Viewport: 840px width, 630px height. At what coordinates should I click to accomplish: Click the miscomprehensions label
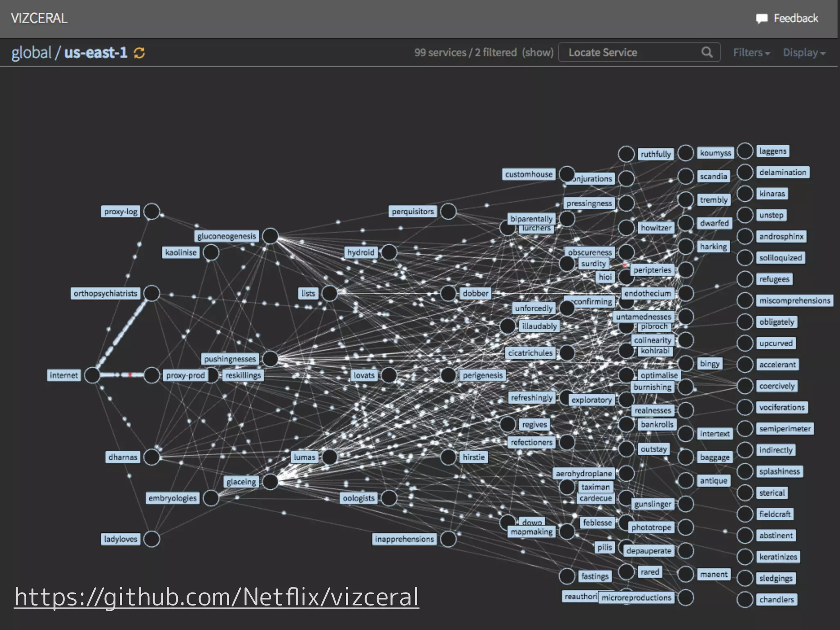tap(794, 301)
